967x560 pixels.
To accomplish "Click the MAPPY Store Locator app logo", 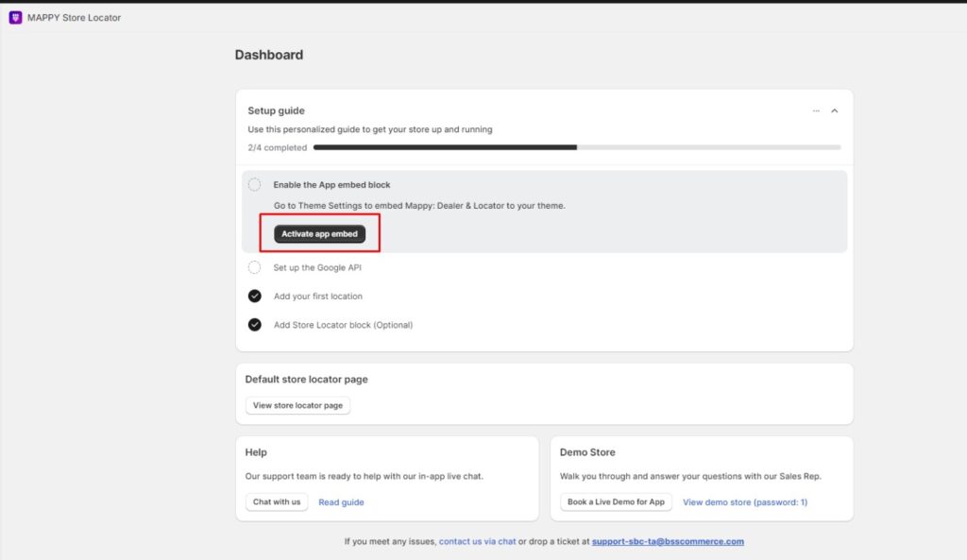I will tap(15, 18).
